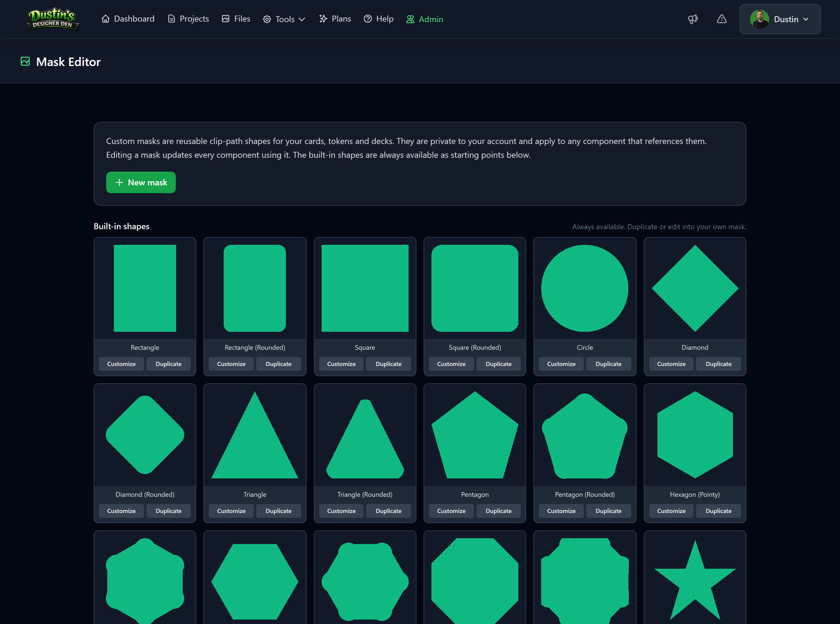Screen dimensions: 840x624
Task: Customize the Circle shape
Action: pyautogui.click(x=561, y=364)
